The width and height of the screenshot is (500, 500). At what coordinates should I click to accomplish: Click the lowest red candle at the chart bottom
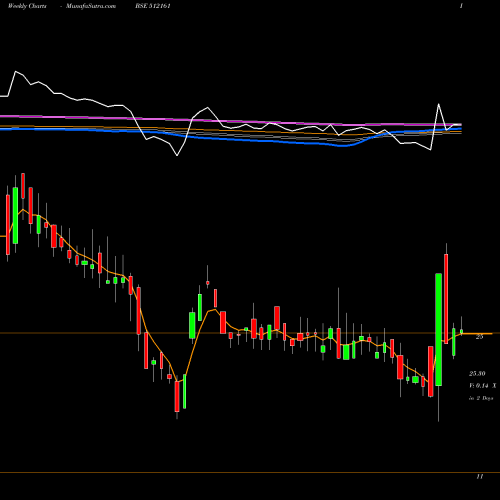[x=177, y=397]
